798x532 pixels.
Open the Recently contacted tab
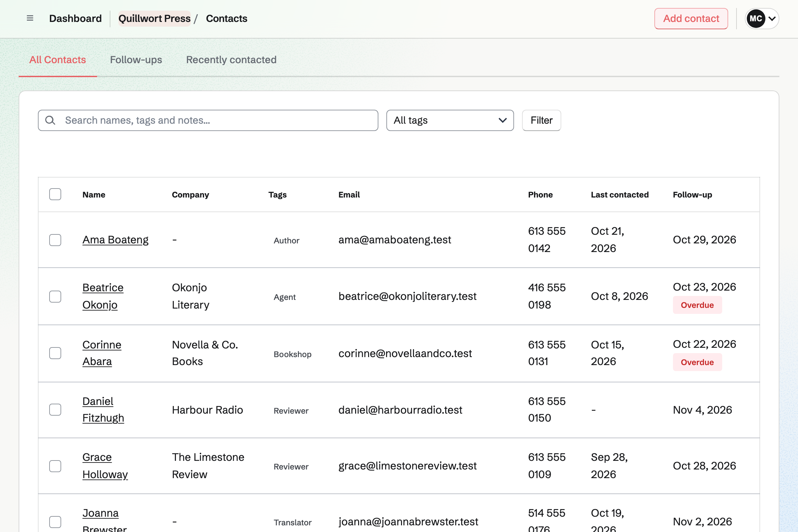click(x=231, y=60)
